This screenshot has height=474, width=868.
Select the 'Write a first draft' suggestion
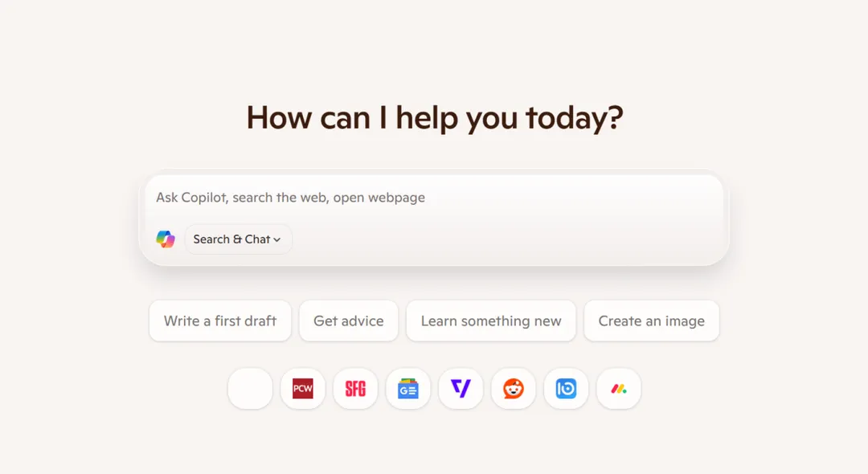click(x=220, y=321)
